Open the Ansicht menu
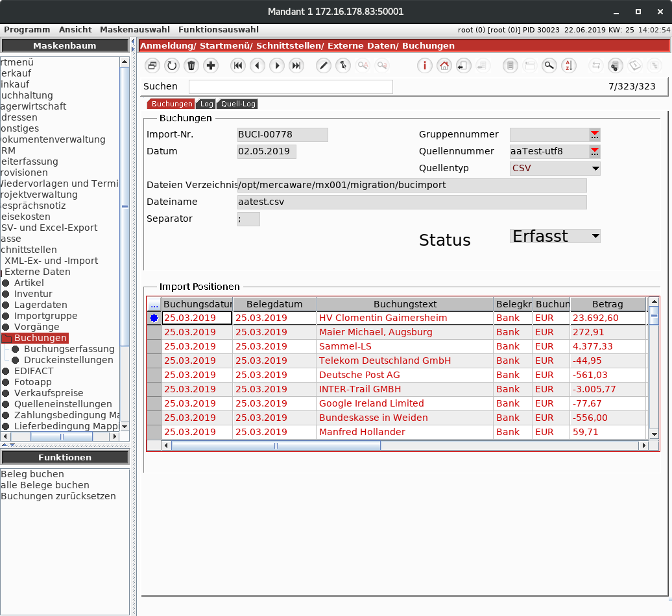The height and width of the screenshot is (616, 672). point(75,30)
